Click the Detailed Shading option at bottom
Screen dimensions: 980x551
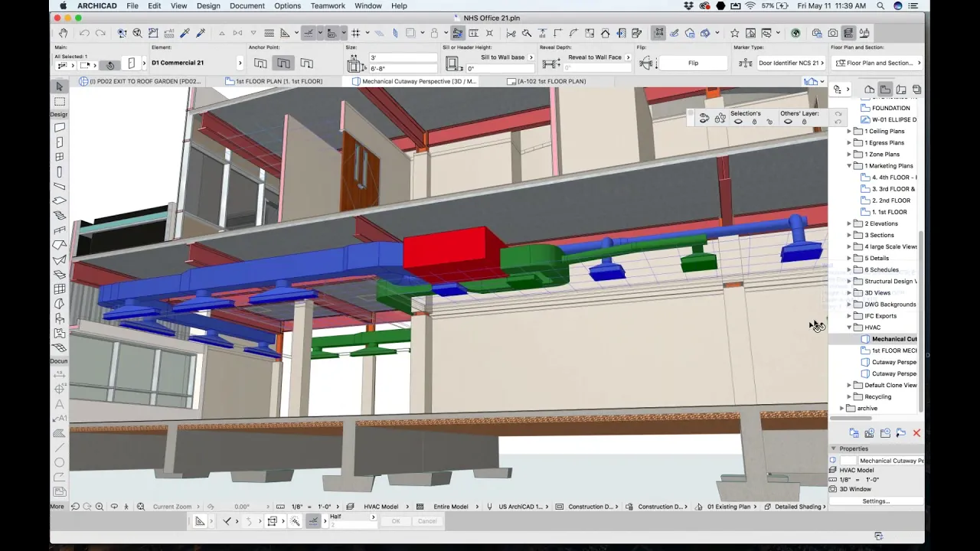click(797, 507)
